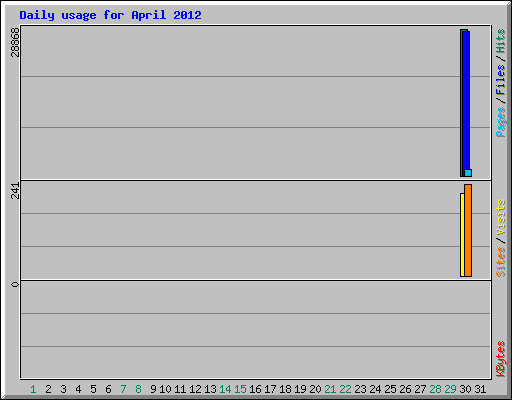Click the 'Files' legend label
Image resolution: width=512 pixels, height=400 pixels.
click(x=501, y=80)
